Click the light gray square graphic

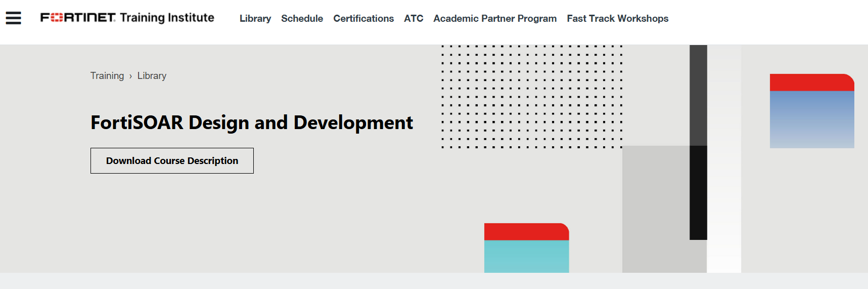coord(656,209)
